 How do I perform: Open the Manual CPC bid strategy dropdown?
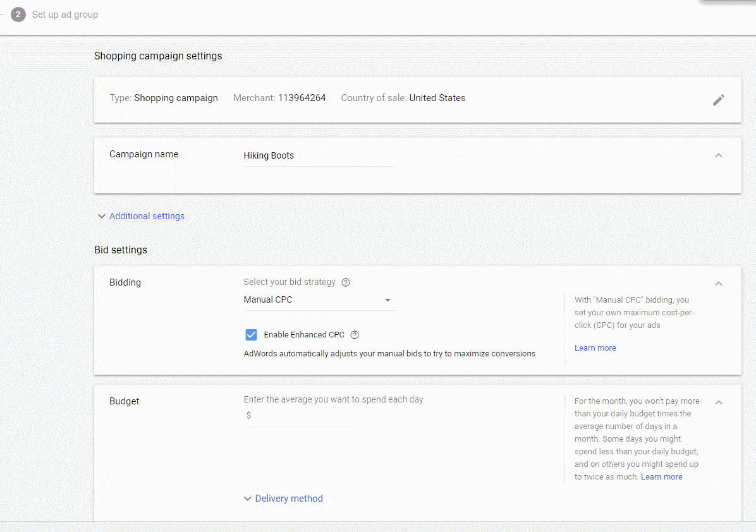click(x=319, y=300)
